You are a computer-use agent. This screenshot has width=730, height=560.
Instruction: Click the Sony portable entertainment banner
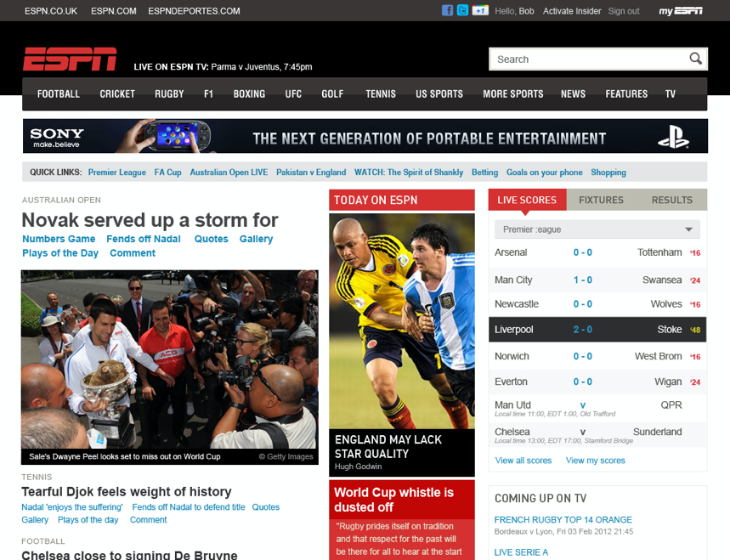click(365, 136)
